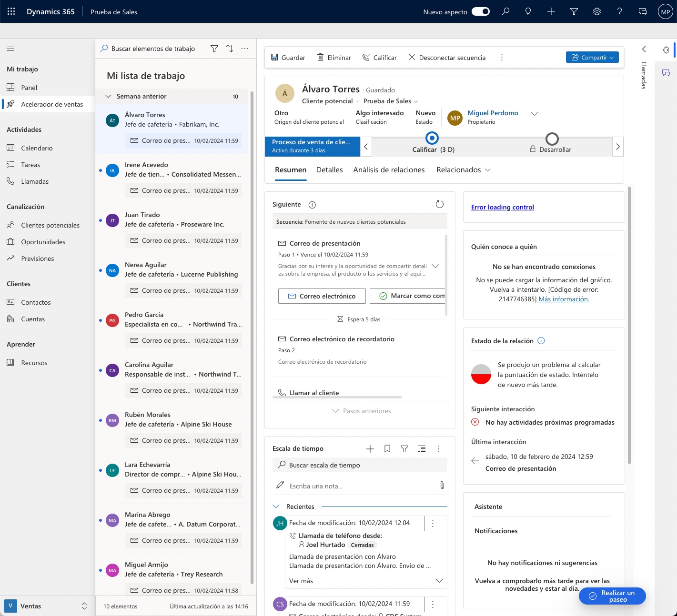Attach a file to the note
The height and width of the screenshot is (616, 677).
pyautogui.click(x=442, y=485)
